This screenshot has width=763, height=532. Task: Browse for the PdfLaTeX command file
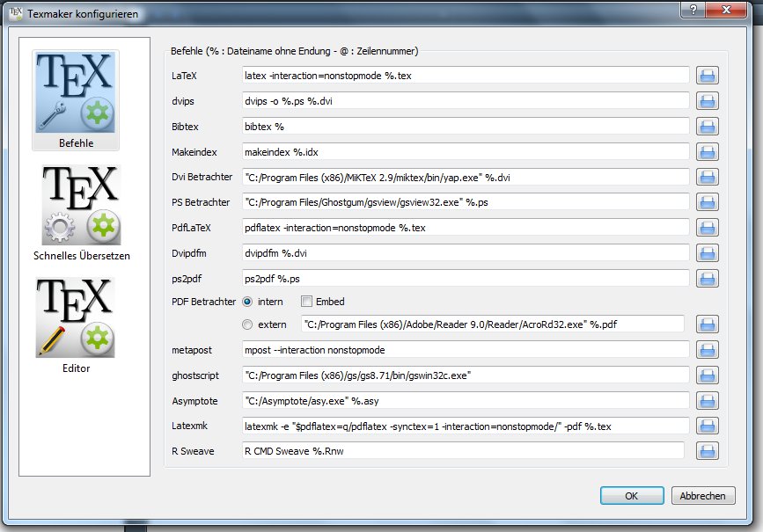(707, 228)
